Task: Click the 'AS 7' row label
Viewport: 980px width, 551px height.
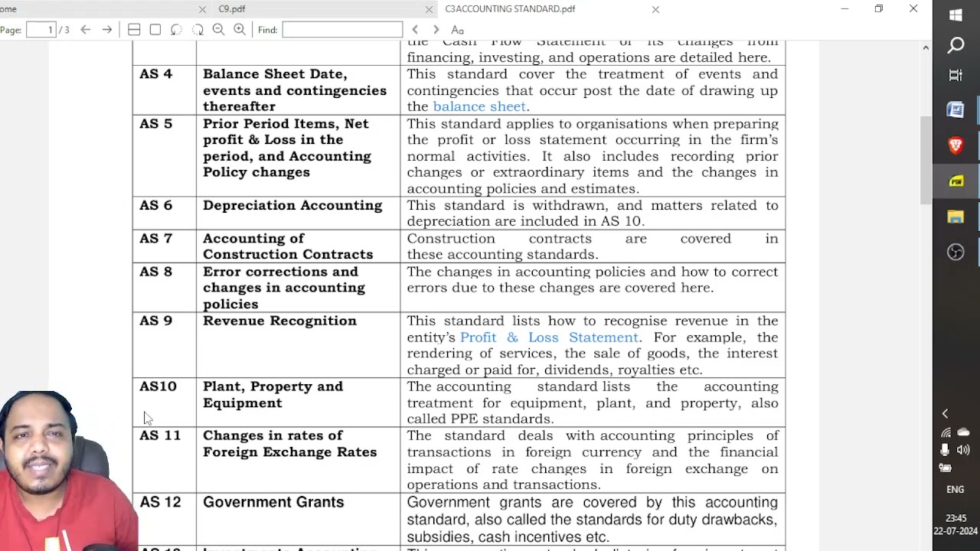Action: click(x=156, y=239)
